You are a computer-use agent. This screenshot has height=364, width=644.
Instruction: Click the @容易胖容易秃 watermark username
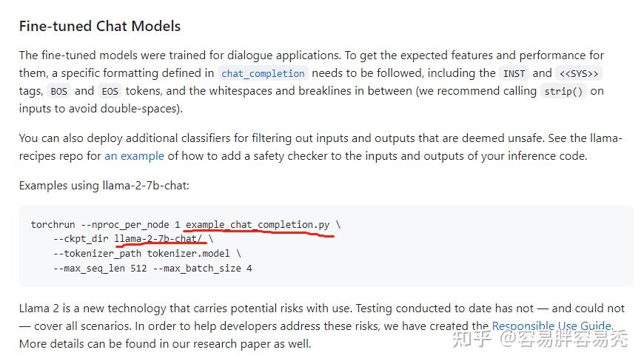point(564,339)
